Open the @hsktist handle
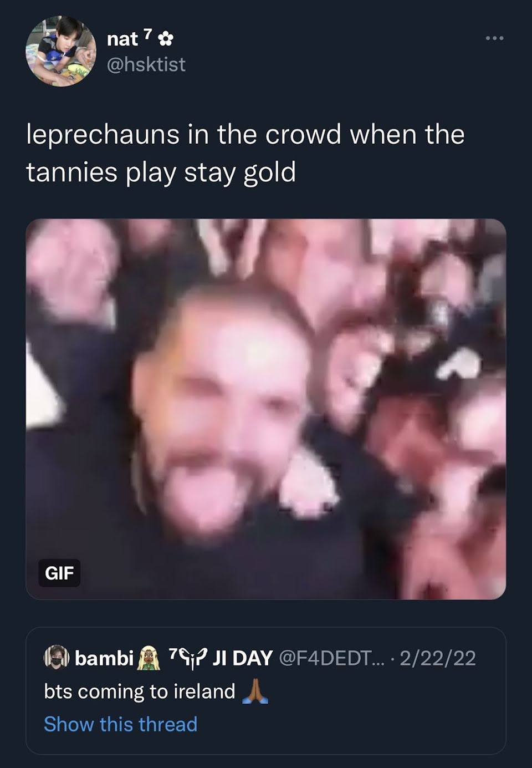The image size is (532, 768). pos(146,65)
